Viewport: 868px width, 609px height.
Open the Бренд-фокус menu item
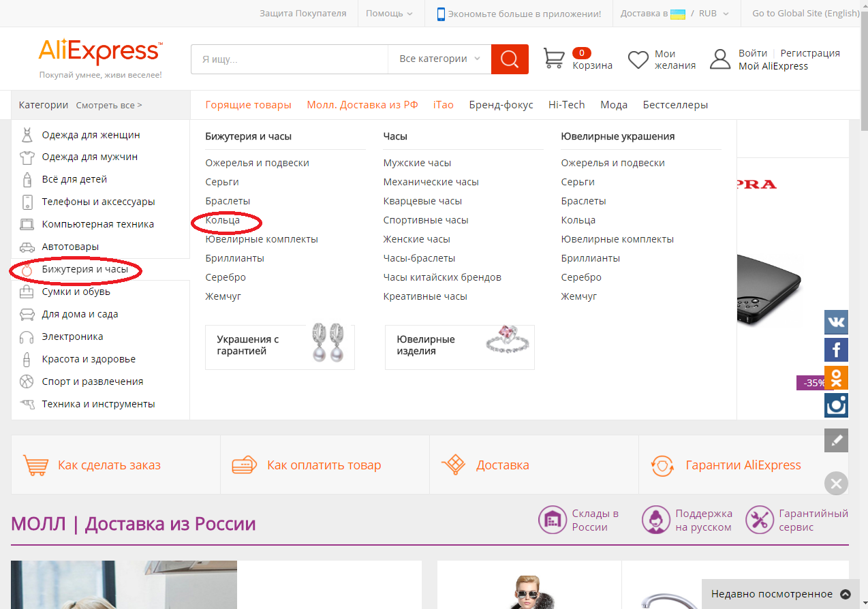click(x=501, y=105)
